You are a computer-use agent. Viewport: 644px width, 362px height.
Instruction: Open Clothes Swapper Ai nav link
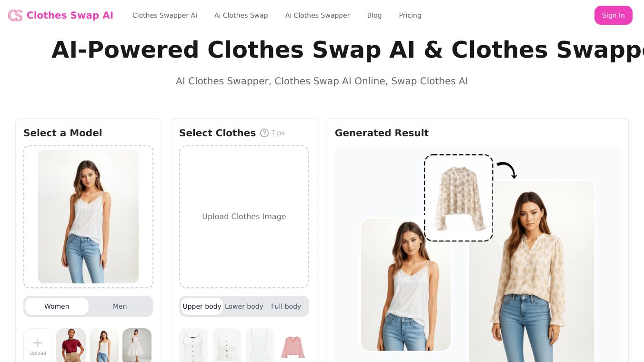pos(165,15)
